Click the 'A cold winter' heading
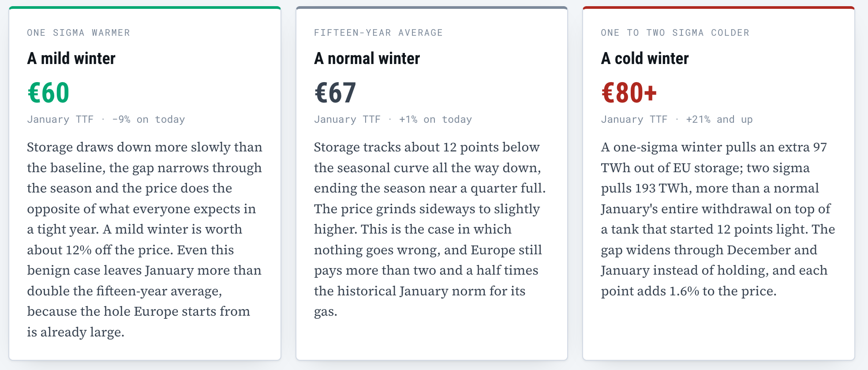 (x=645, y=58)
